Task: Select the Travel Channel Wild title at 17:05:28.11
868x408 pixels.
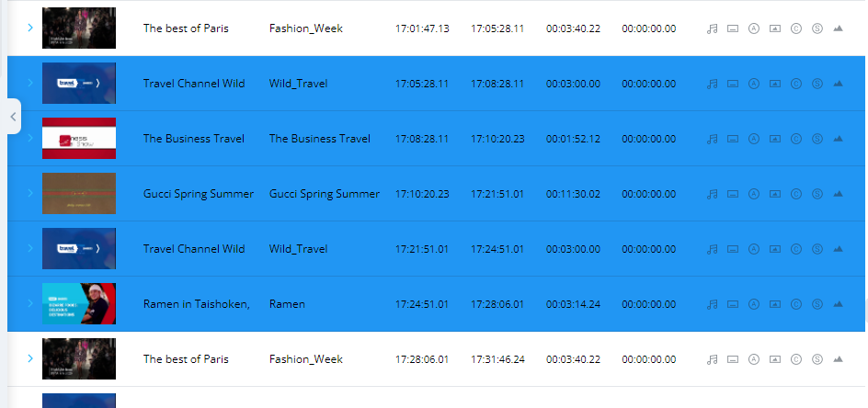Action: click(x=194, y=84)
